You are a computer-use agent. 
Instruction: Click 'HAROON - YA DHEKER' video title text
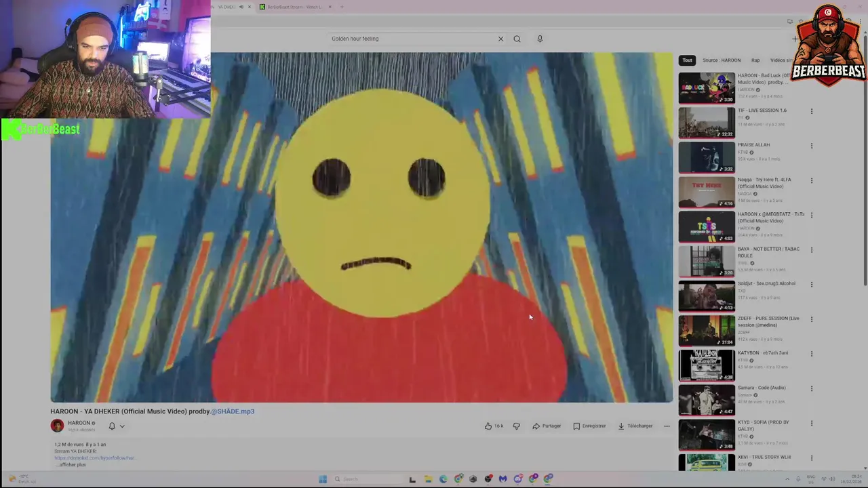[x=130, y=411]
